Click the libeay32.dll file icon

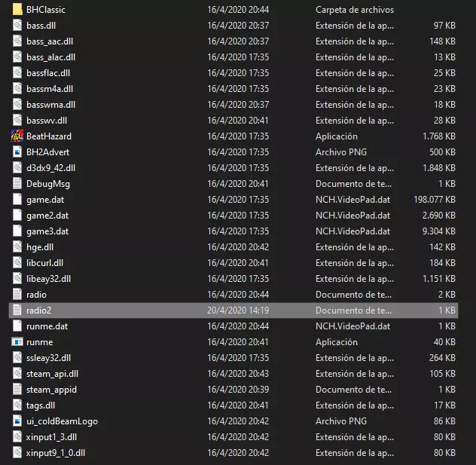pos(17,279)
